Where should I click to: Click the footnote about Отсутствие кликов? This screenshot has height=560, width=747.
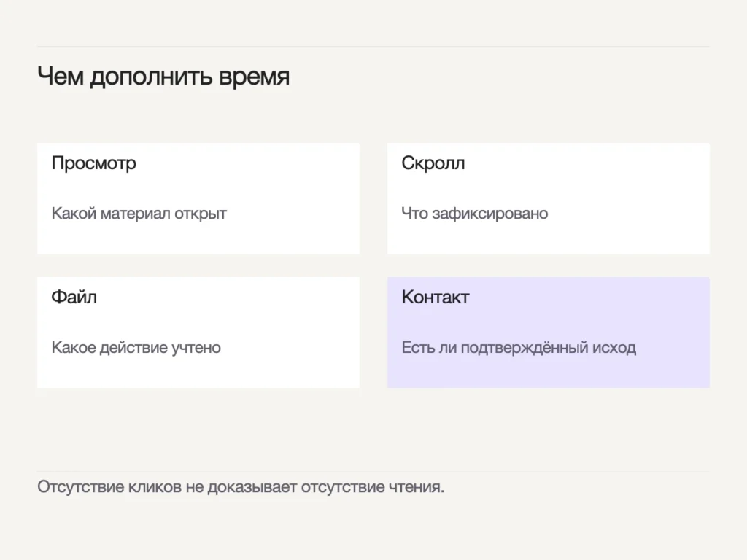tap(241, 486)
